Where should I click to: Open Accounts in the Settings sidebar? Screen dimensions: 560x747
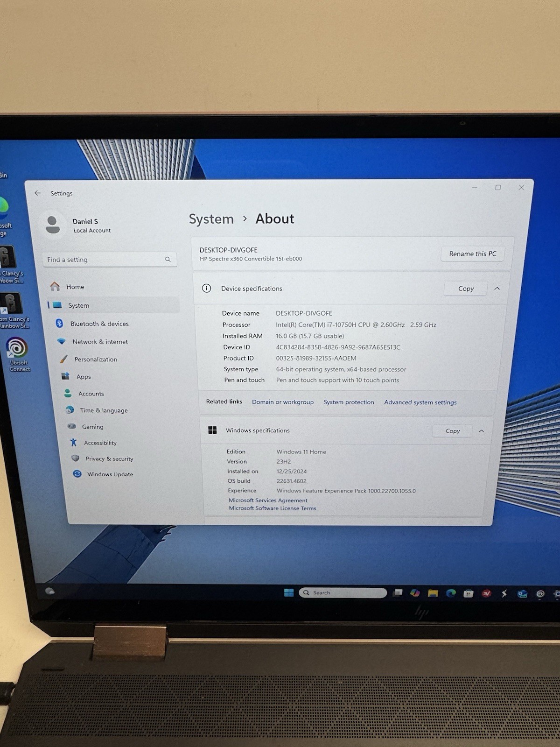91,394
